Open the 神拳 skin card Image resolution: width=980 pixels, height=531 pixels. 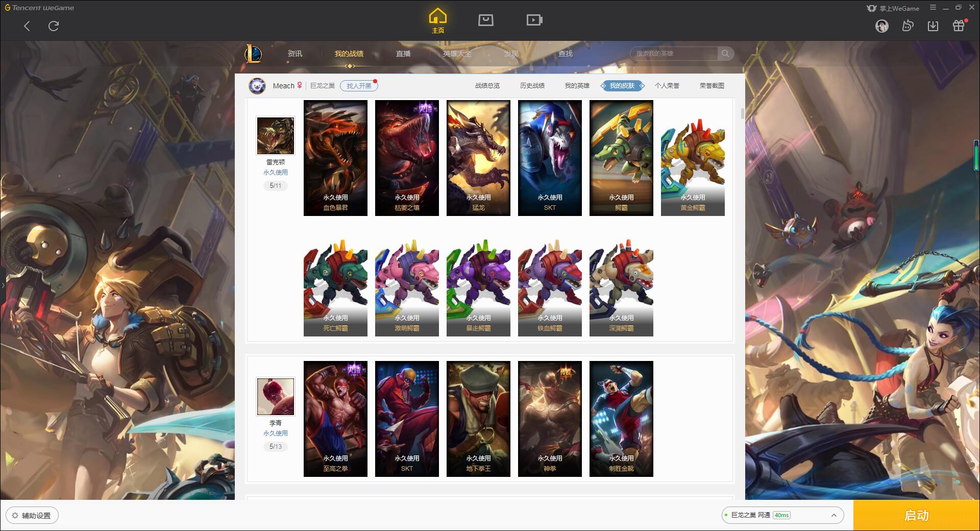point(550,419)
